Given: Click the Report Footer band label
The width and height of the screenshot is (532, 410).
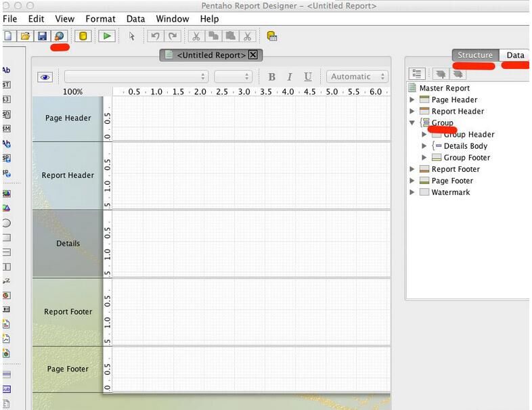Looking at the screenshot, I should coord(68,312).
